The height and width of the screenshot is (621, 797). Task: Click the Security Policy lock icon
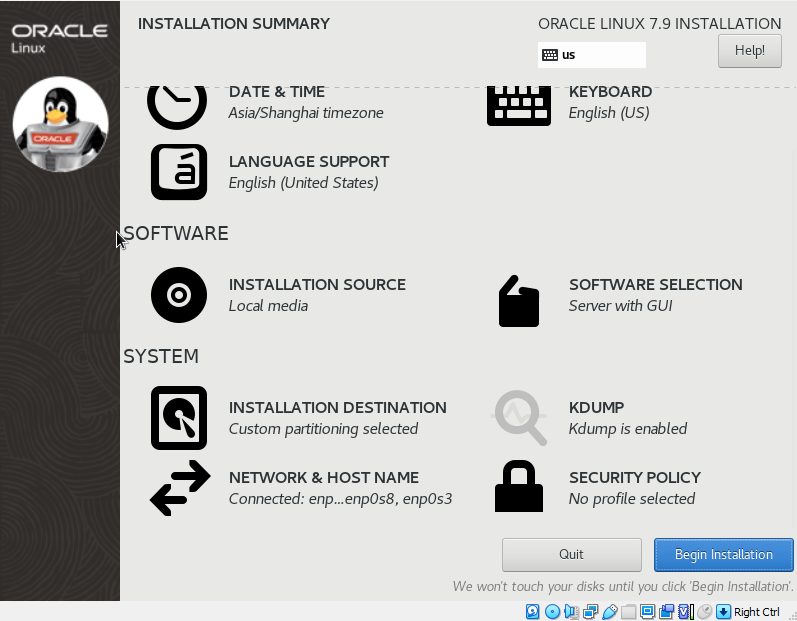coord(518,487)
